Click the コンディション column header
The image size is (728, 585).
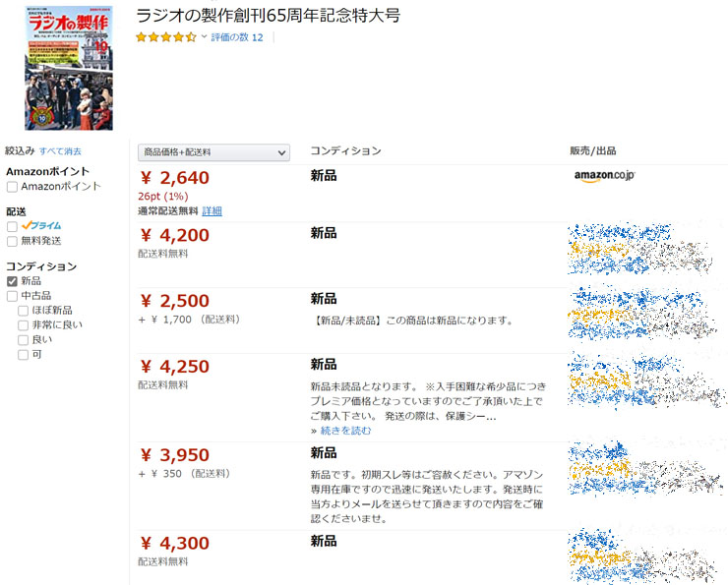coord(346,150)
